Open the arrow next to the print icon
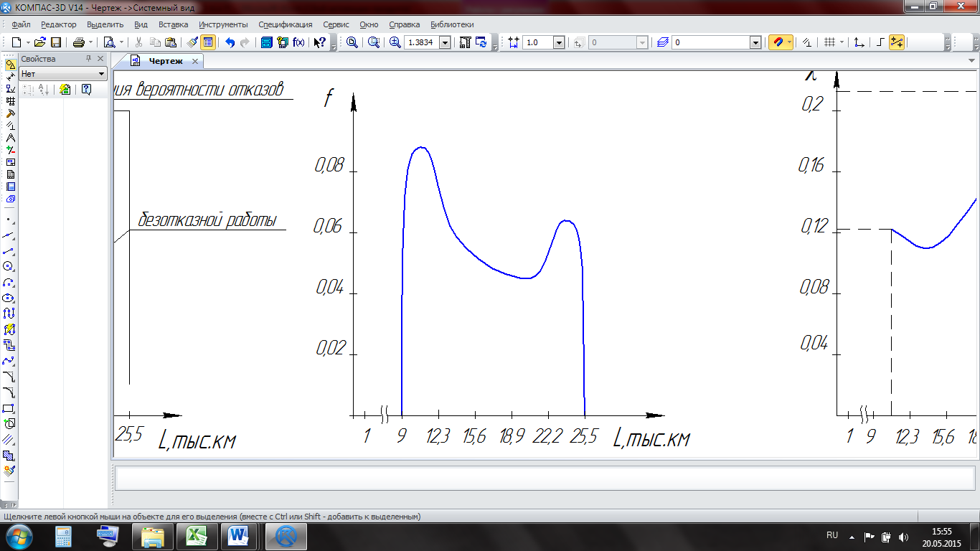The image size is (980, 551). (x=91, y=42)
